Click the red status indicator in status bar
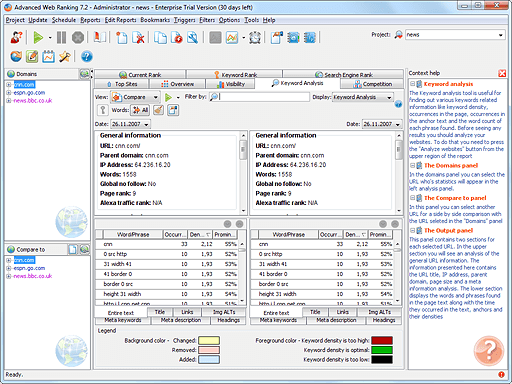This screenshot has width=512, height=384. (501, 374)
